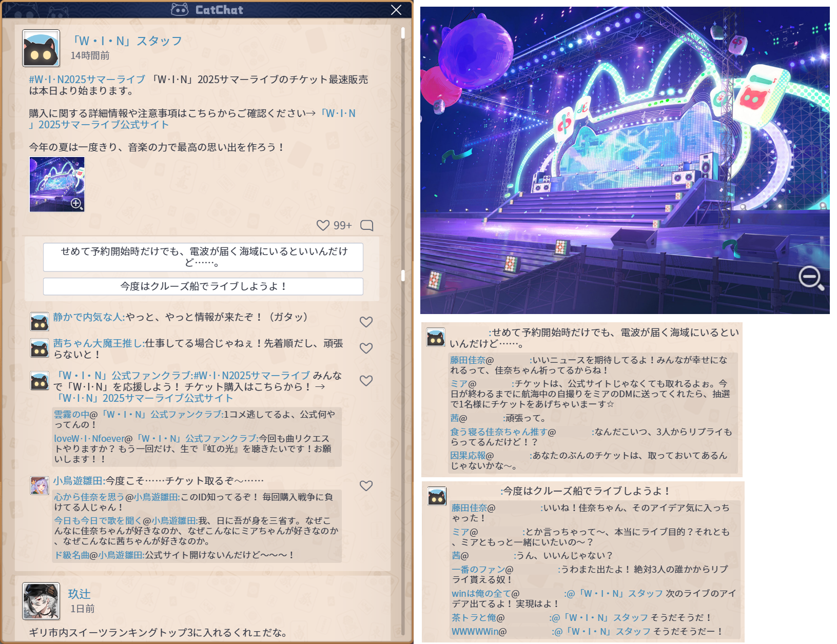Open comments via the speech bubble icon
Screen dimensions: 837x644
(366, 225)
